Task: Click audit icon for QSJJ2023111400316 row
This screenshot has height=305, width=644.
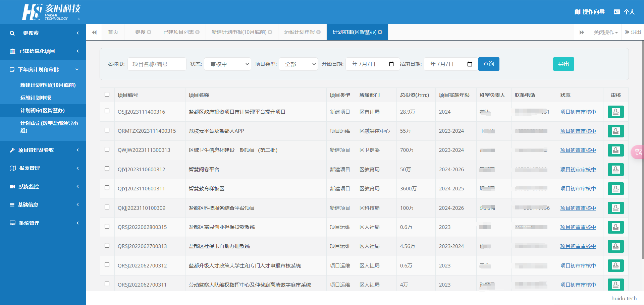Action: (x=615, y=112)
